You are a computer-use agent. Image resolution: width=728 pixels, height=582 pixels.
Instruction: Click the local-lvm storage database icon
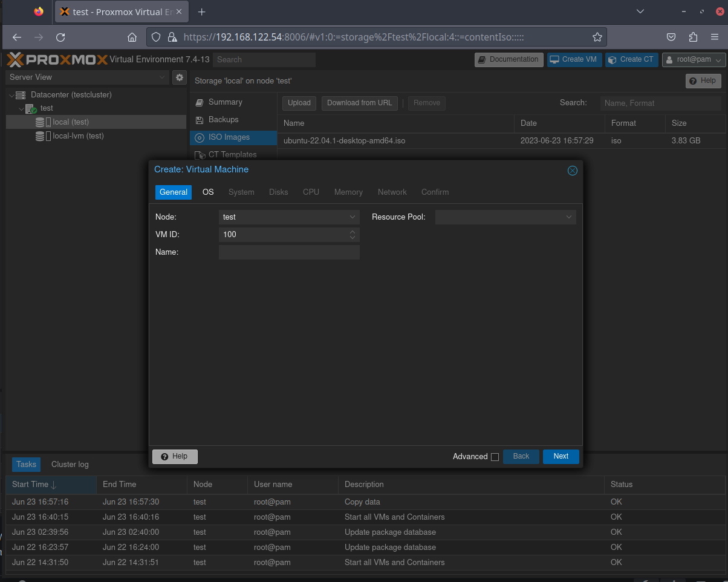41,136
